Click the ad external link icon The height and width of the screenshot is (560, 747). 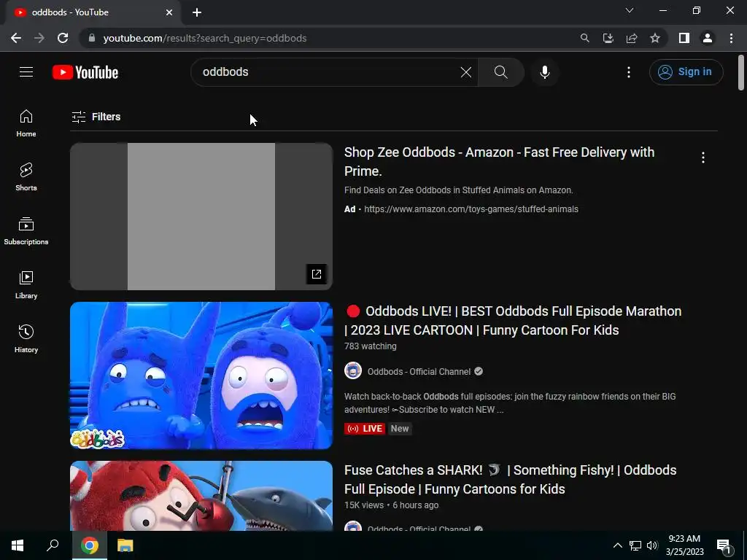click(317, 274)
